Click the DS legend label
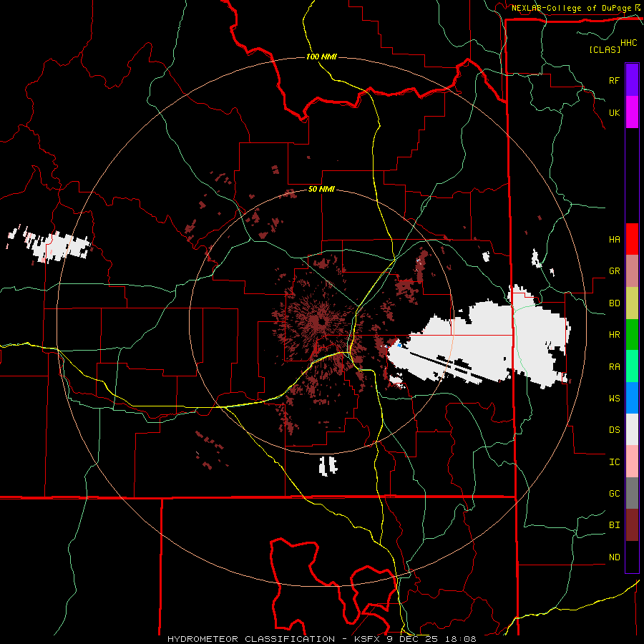This screenshot has height=644, width=644. pos(615,430)
